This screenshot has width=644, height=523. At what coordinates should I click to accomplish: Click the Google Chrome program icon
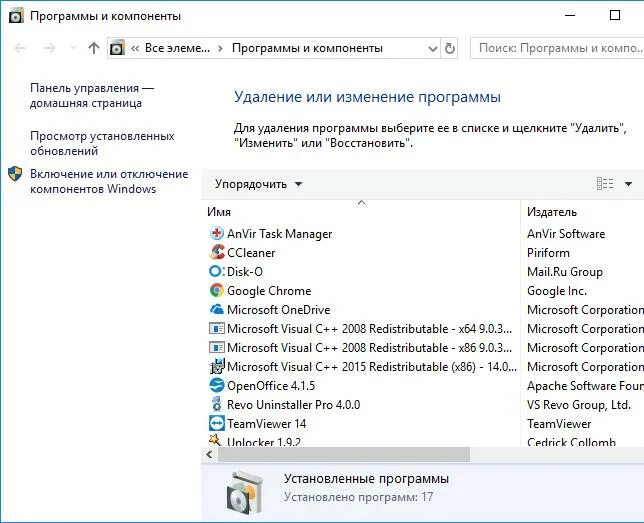(x=216, y=290)
